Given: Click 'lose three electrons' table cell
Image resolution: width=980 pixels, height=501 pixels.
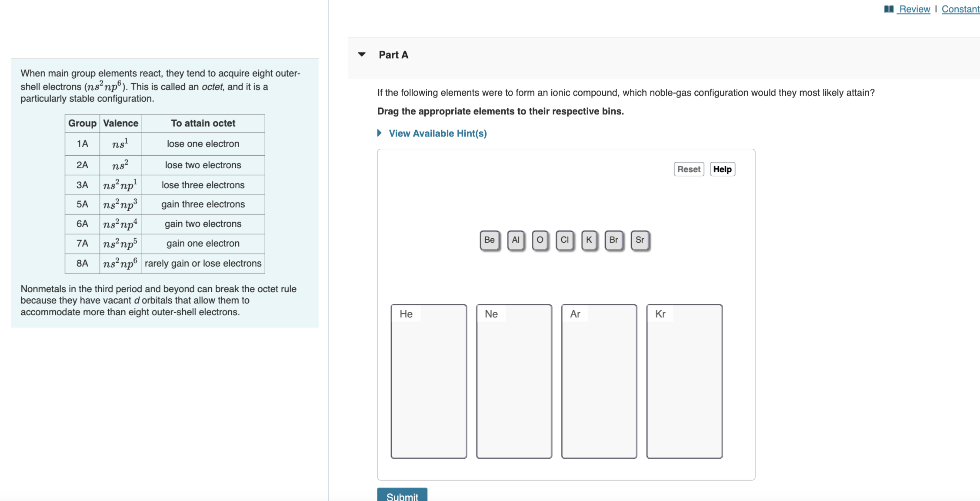Looking at the screenshot, I should click(x=203, y=185).
